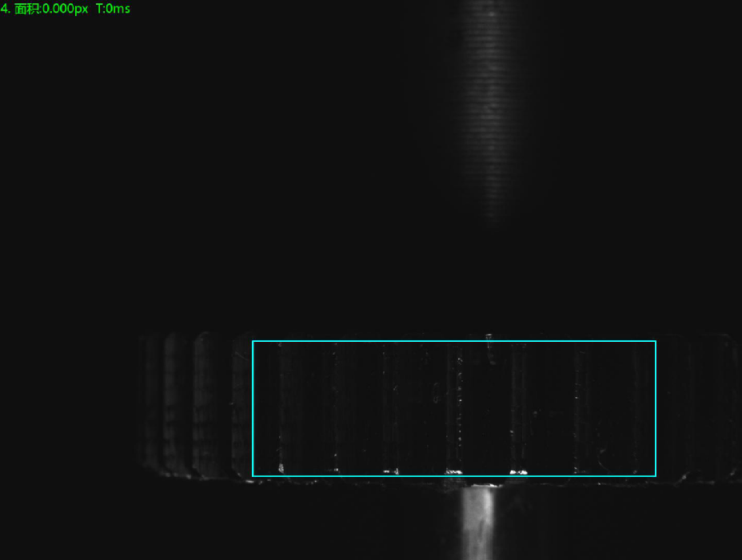Screen dimensions: 742x560
Task: Click the bright spot right of center on ROI bottom
Action: click(x=518, y=471)
